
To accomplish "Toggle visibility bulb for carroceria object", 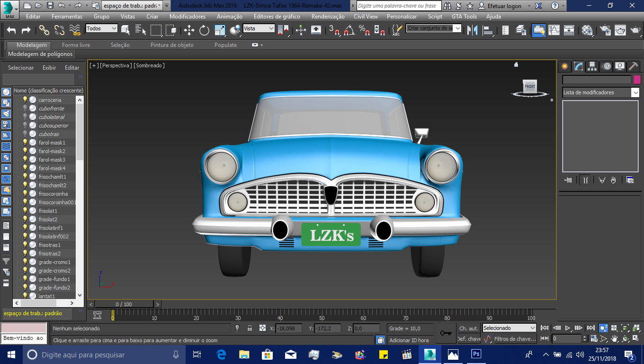I will (25, 100).
